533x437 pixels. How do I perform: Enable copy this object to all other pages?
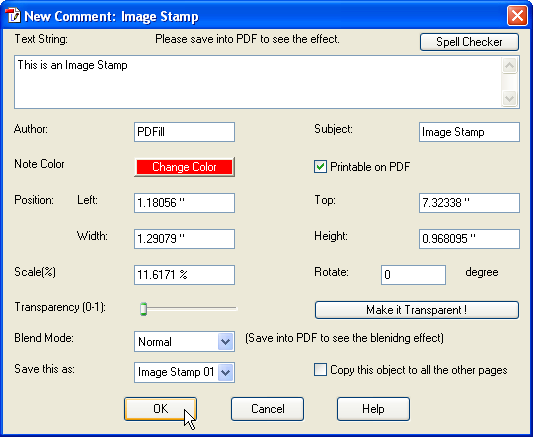[320, 370]
